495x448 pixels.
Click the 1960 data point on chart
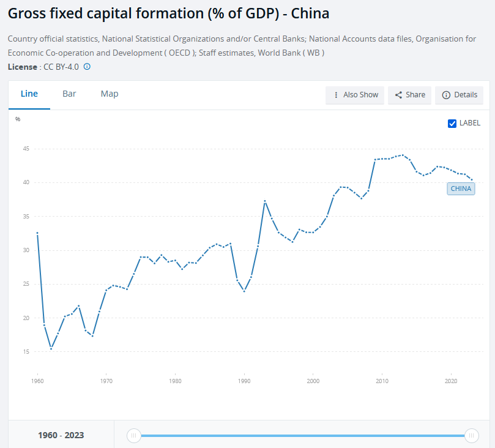point(37,233)
